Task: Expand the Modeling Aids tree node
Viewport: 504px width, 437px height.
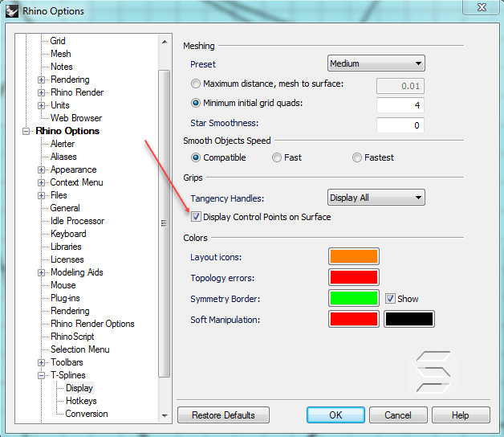Action: tap(41, 272)
